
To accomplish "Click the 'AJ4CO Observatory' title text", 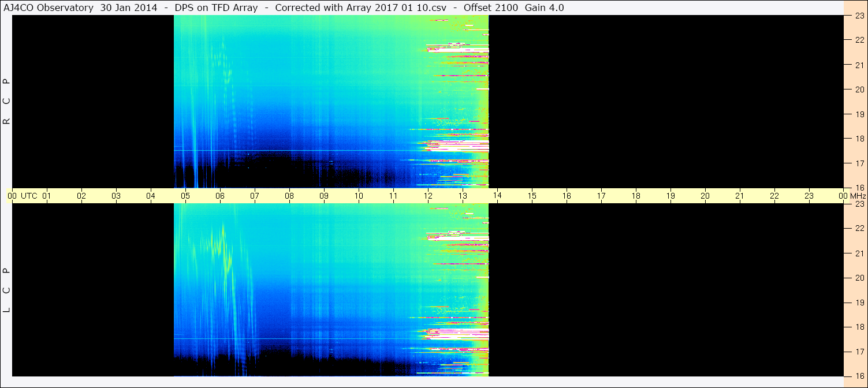I will coord(50,8).
